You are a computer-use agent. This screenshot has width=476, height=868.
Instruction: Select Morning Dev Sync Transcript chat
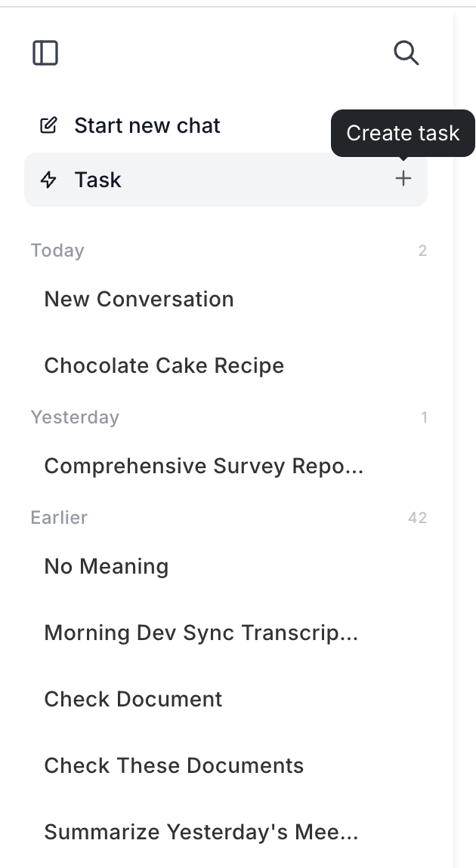click(201, 633)
